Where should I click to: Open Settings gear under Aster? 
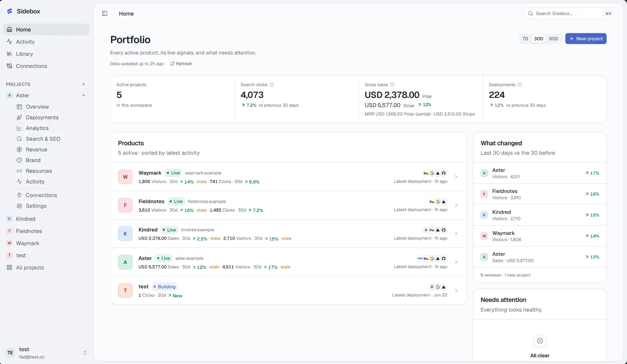pyautogui.click(x=19, y=206)
